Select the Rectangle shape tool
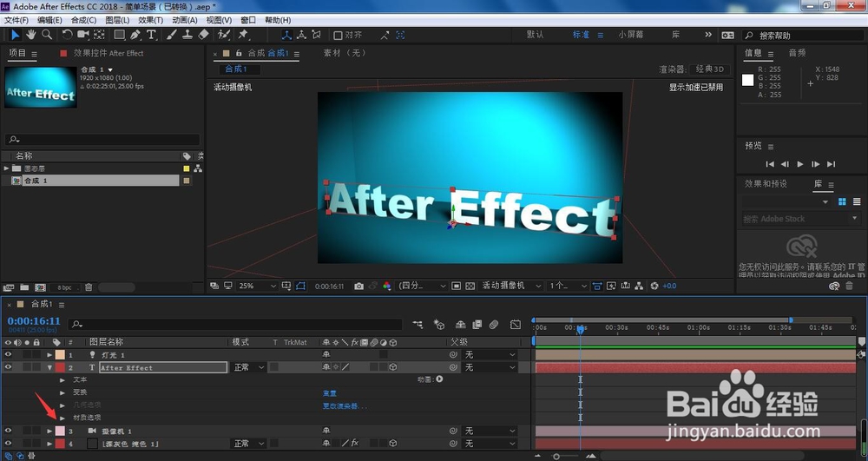Screen dimensions: 868x461 pyautogui.click(x=119, y=35)
